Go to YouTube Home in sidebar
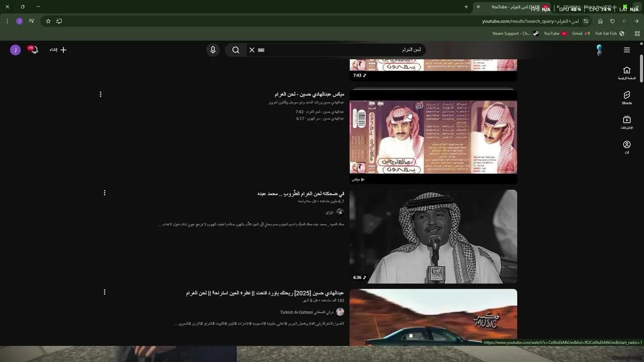The width and height of the screenshot is (644, 362). click(627, 73)
